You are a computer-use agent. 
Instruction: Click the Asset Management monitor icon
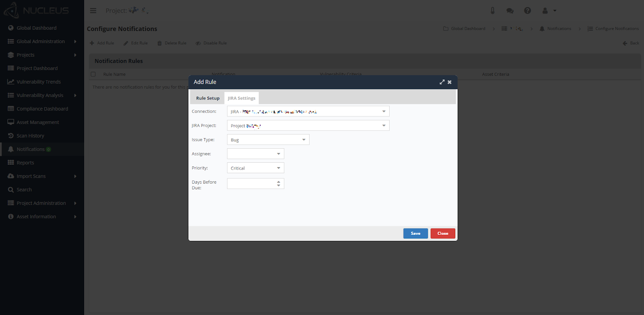click(11, 122)
